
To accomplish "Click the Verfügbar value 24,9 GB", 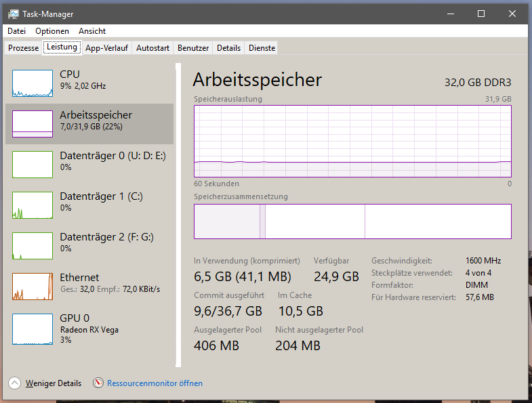I will coord(336,277).
